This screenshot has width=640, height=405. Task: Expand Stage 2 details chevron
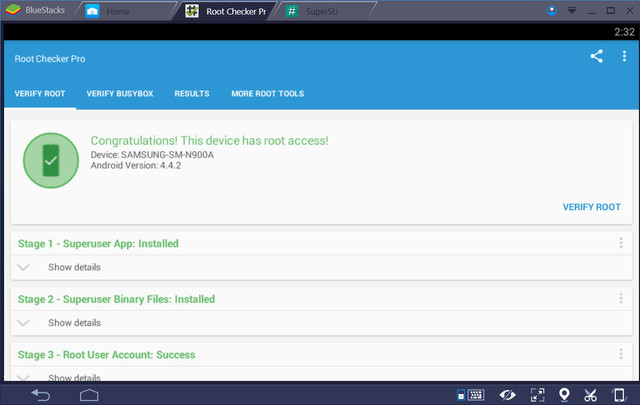24,323
